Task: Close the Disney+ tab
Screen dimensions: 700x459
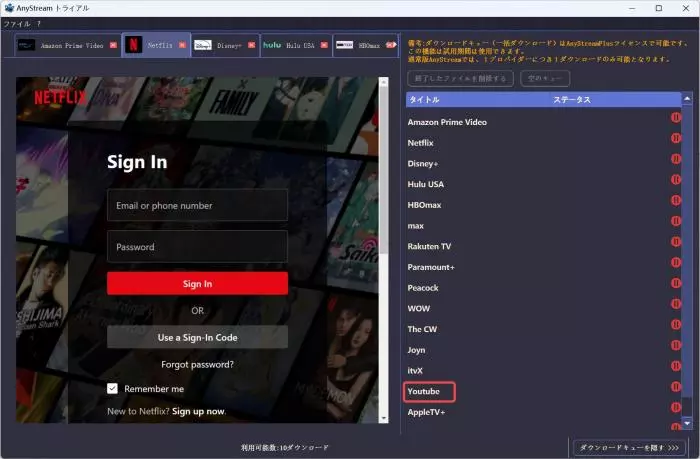Action: pyautogui.click(x=251, y=45)
